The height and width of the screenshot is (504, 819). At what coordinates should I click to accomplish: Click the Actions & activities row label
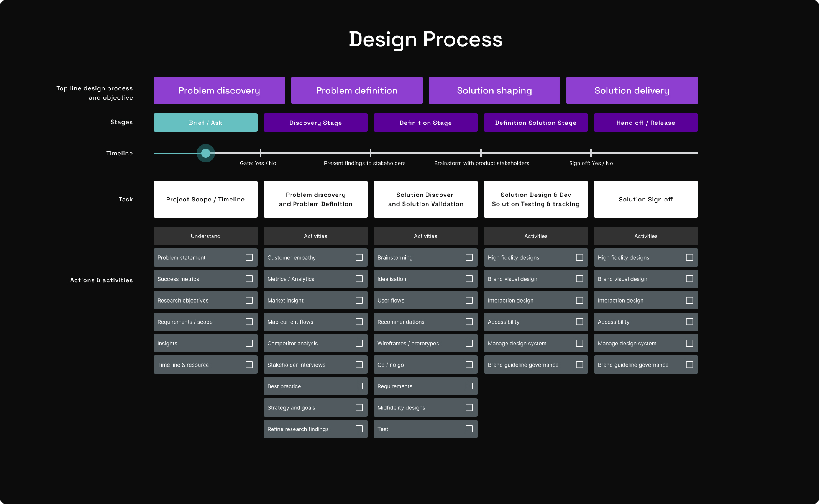click(x=102, y=280)
